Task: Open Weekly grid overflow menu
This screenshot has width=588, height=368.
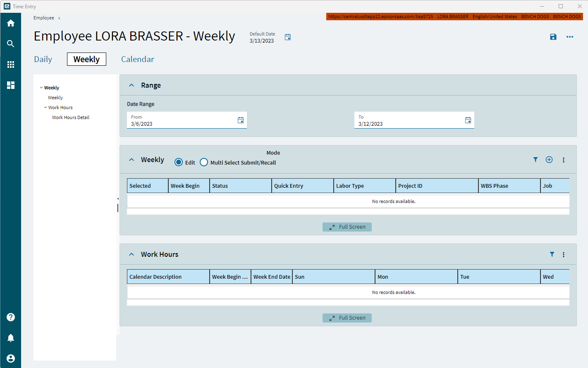Action: (564, 160)
